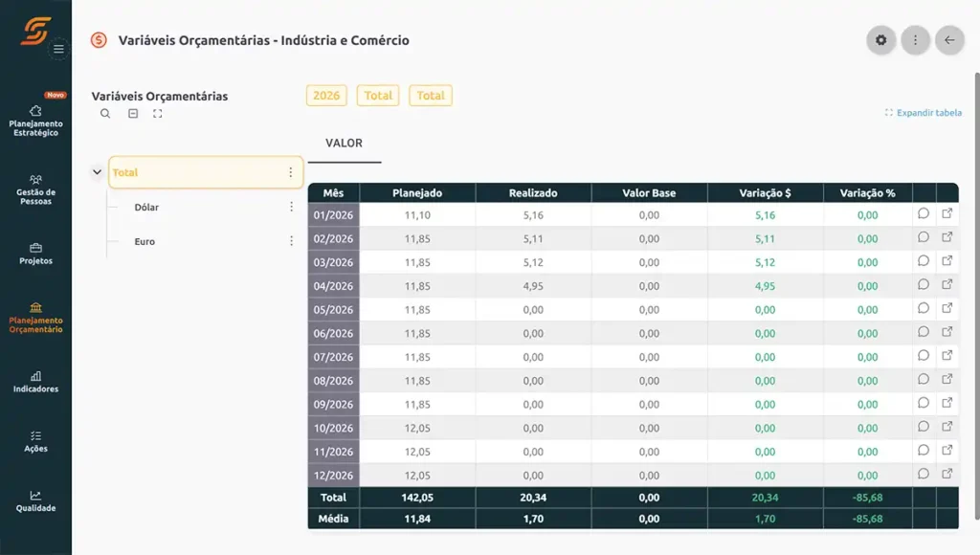Open the top-right more options menu

(915, 40)
